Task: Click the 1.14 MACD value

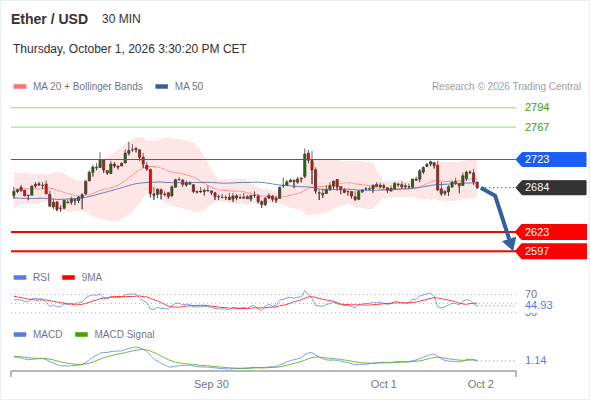Action: (x=536, y=360)
